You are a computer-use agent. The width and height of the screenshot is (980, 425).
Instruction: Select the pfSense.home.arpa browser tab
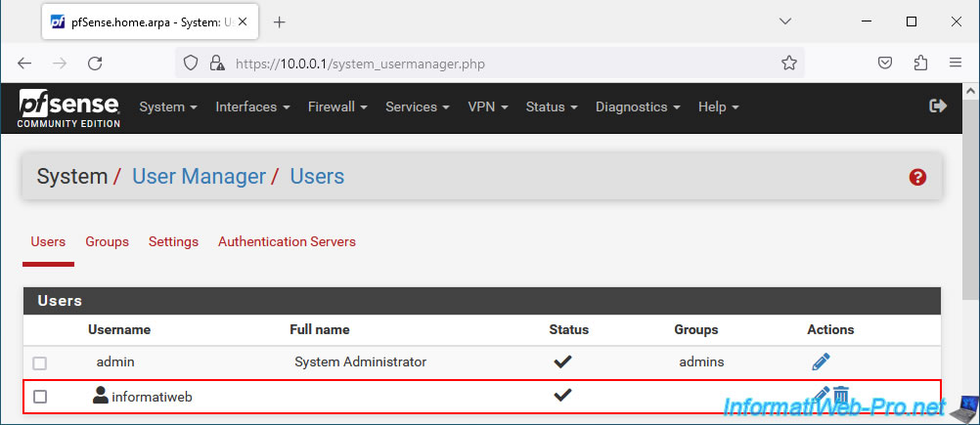(x=149, y=21)
